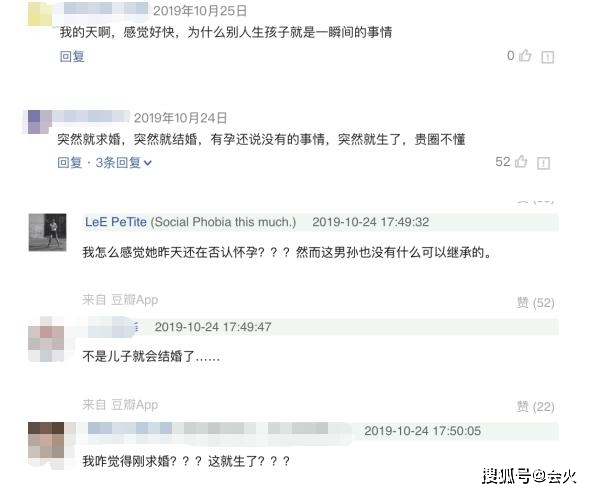Open the blurred avatar of the 17:50:05 commenter
This screenshot has width=591, height=493.
click(x=46, y=445)
